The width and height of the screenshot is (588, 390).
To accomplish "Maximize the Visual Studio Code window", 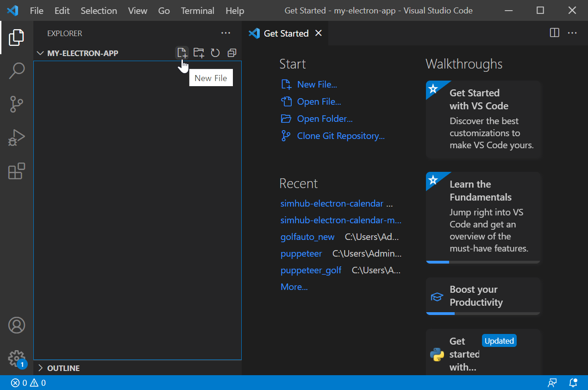I will tap(540, 10).
